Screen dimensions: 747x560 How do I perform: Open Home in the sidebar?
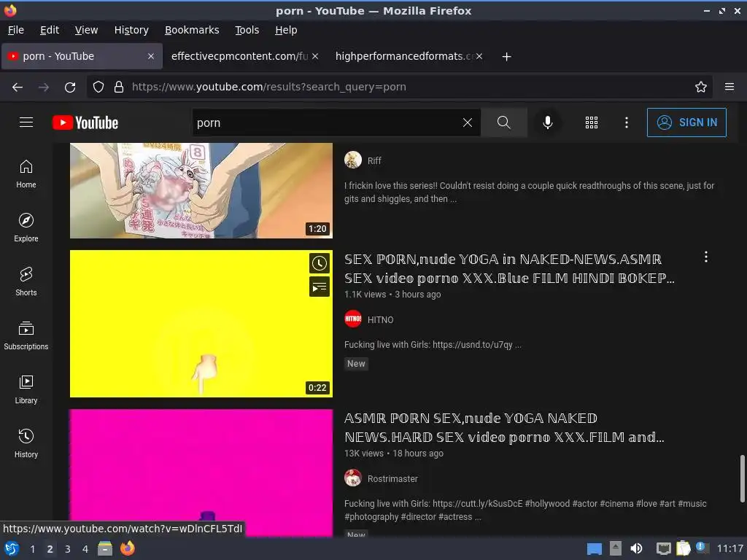(26, 174)
